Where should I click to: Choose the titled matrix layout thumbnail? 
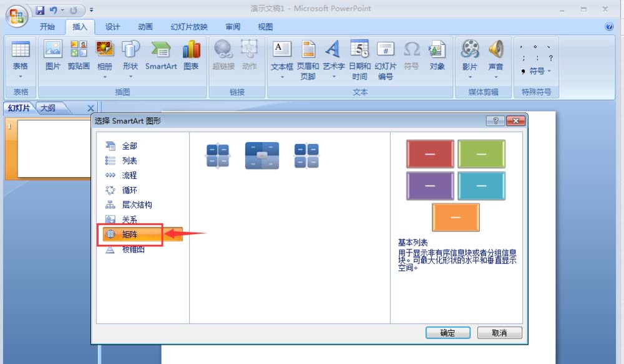coord(262,156)
